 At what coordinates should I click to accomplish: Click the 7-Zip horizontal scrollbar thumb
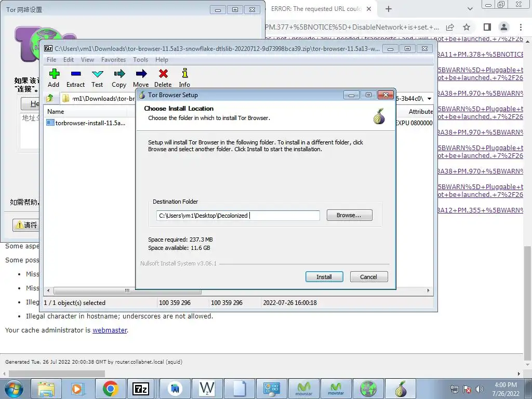(127, 291)
